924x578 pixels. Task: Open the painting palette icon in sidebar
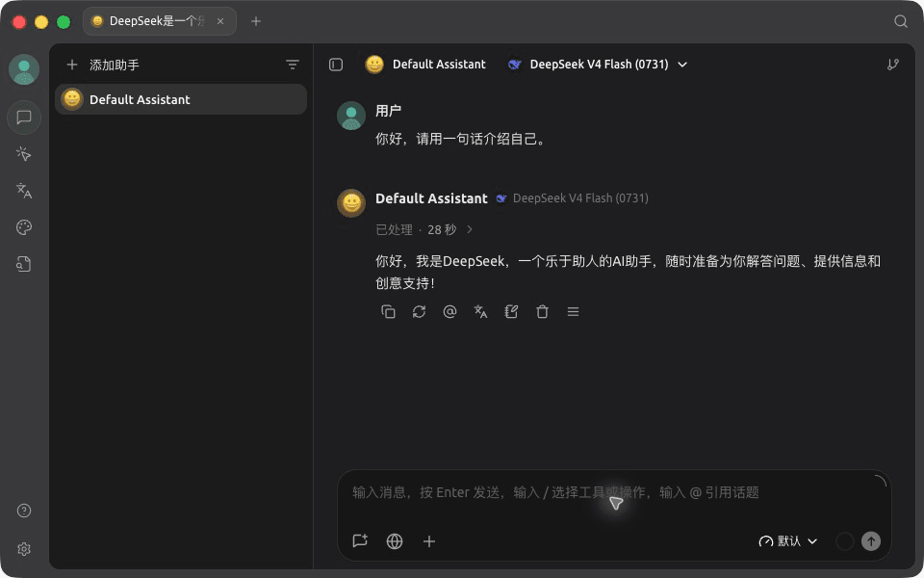pyautogui.click(x=24, y=227)
